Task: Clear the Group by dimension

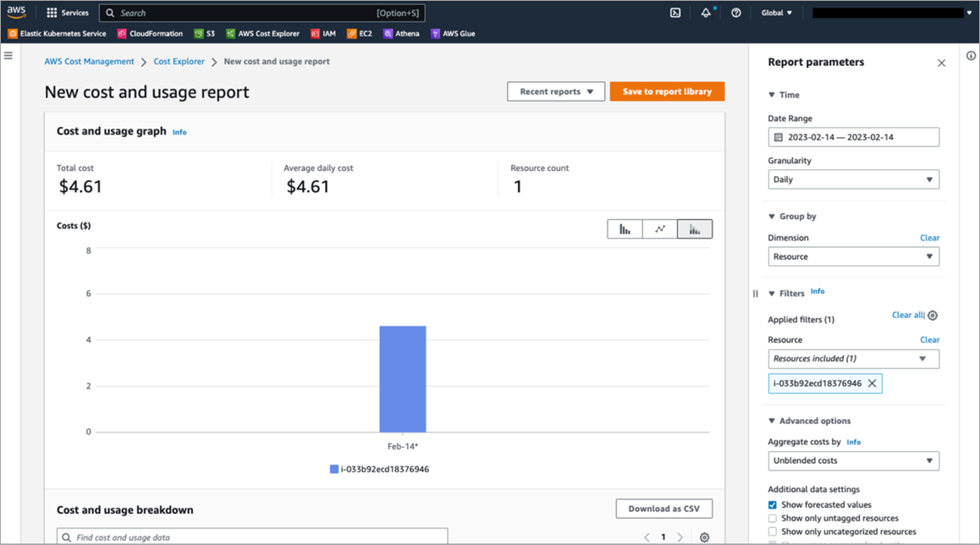Action: [929, 238]
